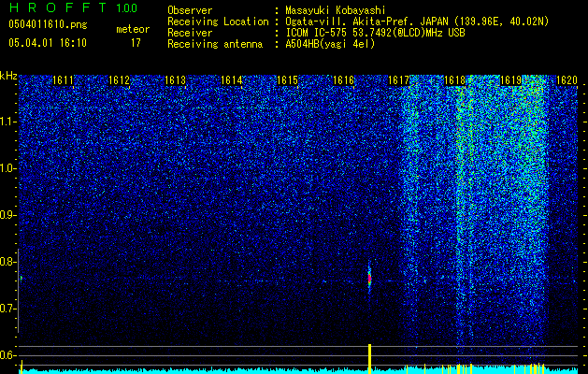The width and height of the screenshot is (588, 374).
Task: Click the meteor count label
Action: pyautogui.click(x=133, y=29)
